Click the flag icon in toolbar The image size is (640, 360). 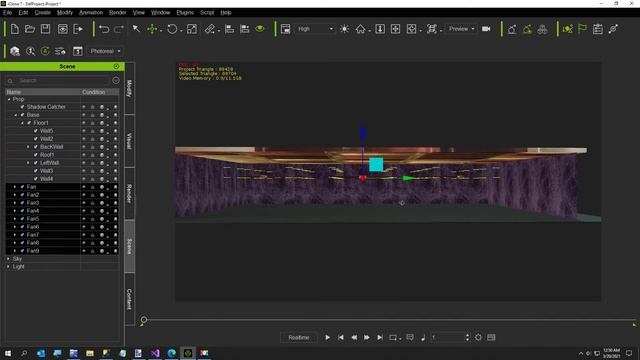click(582, 29)
